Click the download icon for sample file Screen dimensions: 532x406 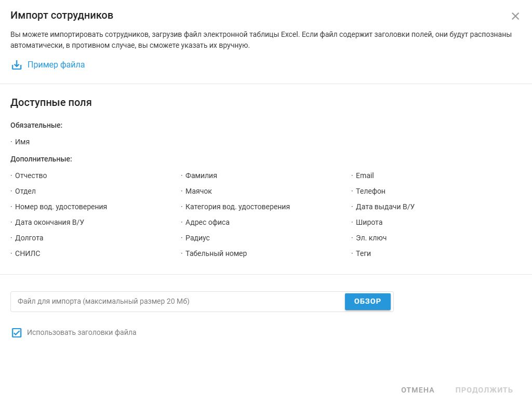pos(17,65)
